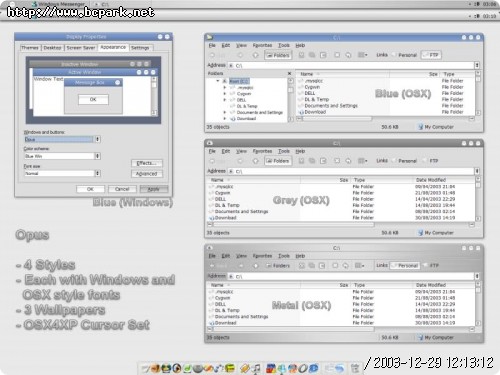Click Cancel in Display Properties
500x375 pixels.
122,189
